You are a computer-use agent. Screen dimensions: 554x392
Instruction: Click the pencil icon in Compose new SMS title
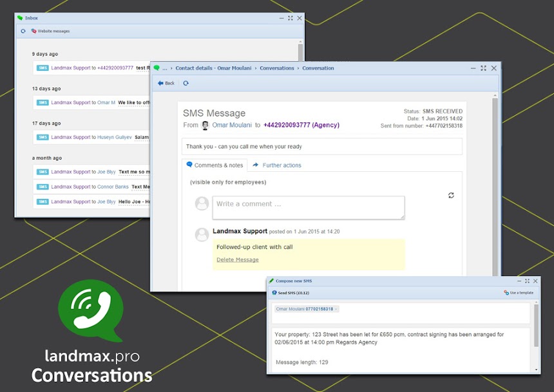[271, 281]
